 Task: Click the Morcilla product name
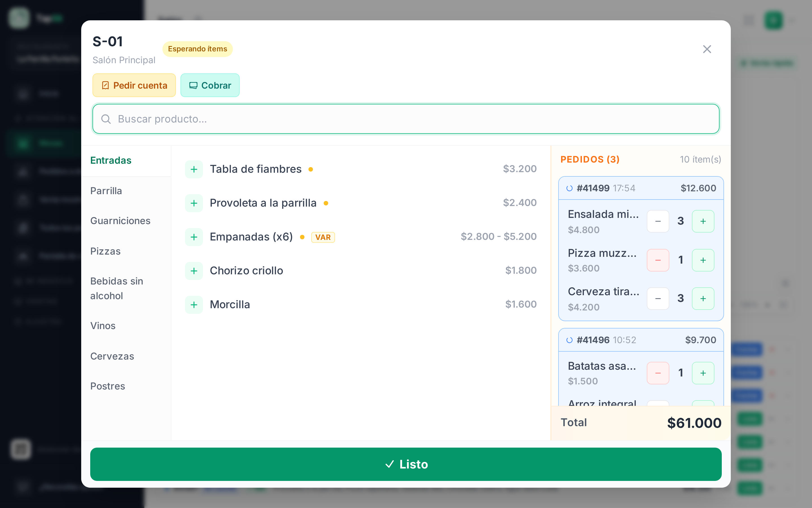(x=230, y=305)
